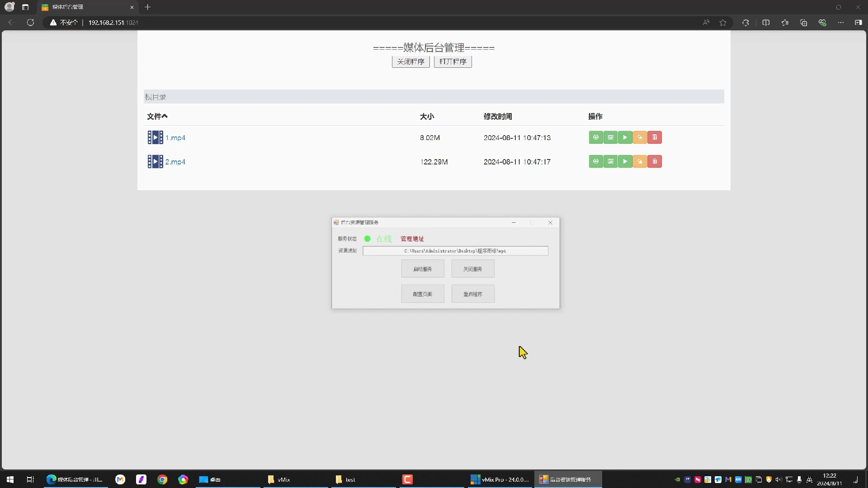Open the 1.mp4 file link
This screenshot has height=488, width=868.
[175, 138]
